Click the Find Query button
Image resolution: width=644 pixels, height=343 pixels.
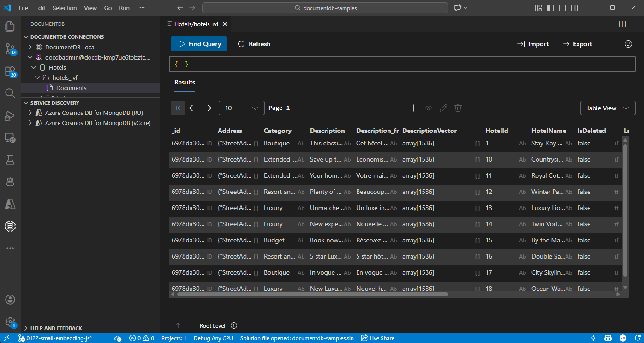point(199,44)
